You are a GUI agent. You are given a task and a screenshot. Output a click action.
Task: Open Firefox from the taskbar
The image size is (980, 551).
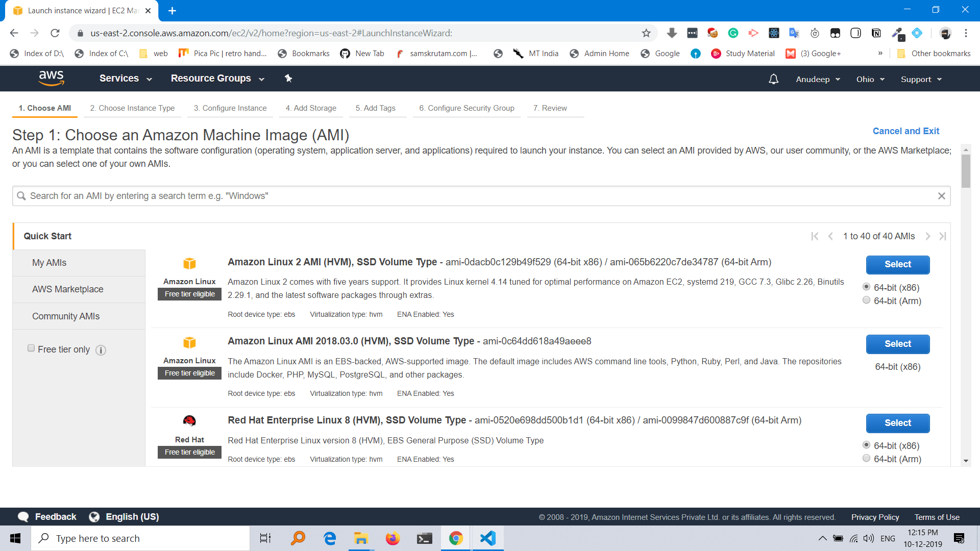[x=393, y=538]
